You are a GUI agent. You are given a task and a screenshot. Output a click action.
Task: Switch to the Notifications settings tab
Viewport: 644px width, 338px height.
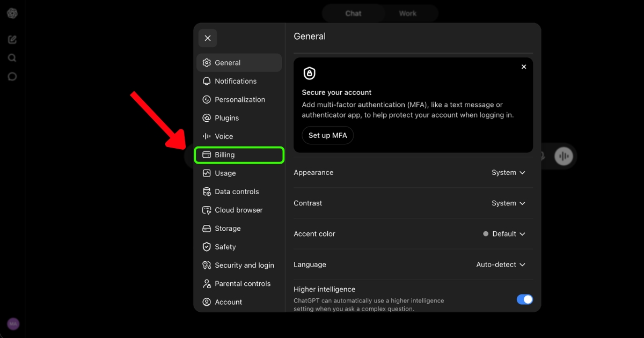coord(239,81)
